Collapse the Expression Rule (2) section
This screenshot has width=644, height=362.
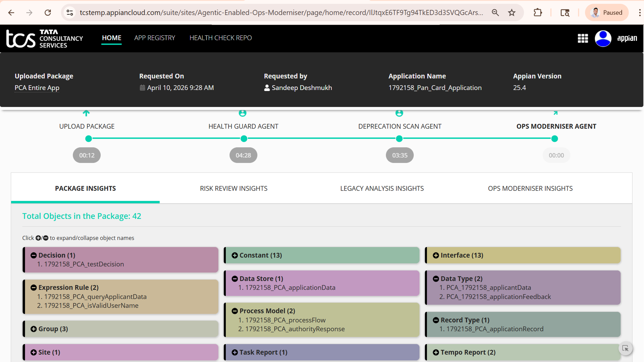[x=34, y=288]
